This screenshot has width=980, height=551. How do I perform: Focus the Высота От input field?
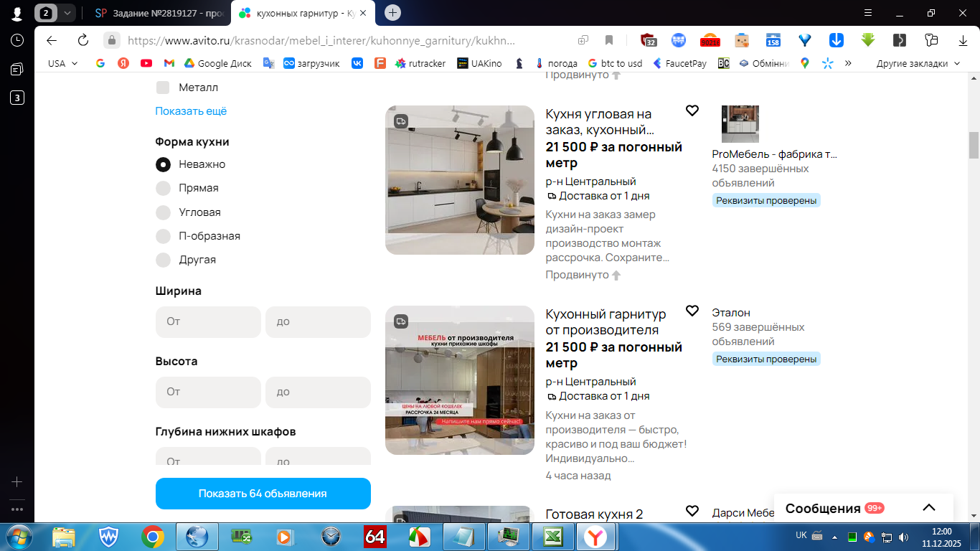tap(208, 392)
